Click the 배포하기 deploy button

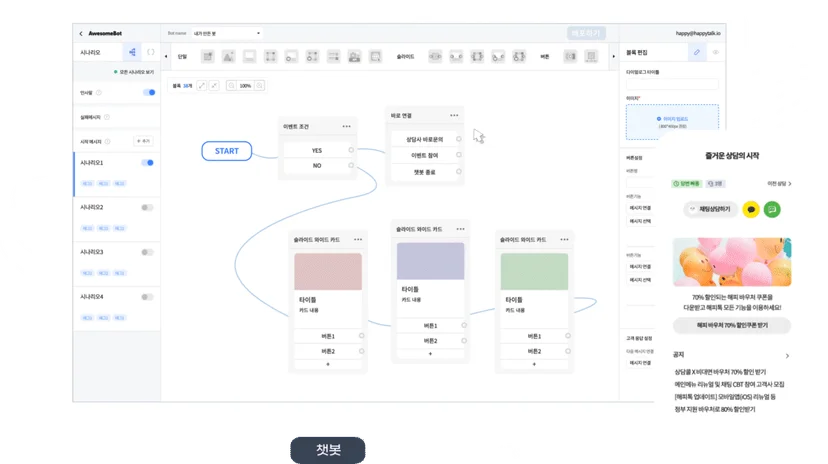click(x=586, y=33)
